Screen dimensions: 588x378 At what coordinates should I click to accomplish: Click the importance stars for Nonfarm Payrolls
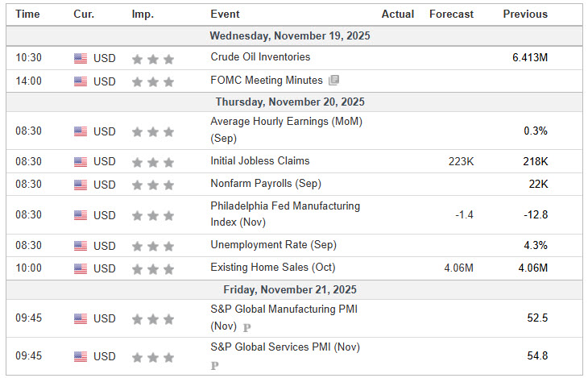(x=152, y=185)
